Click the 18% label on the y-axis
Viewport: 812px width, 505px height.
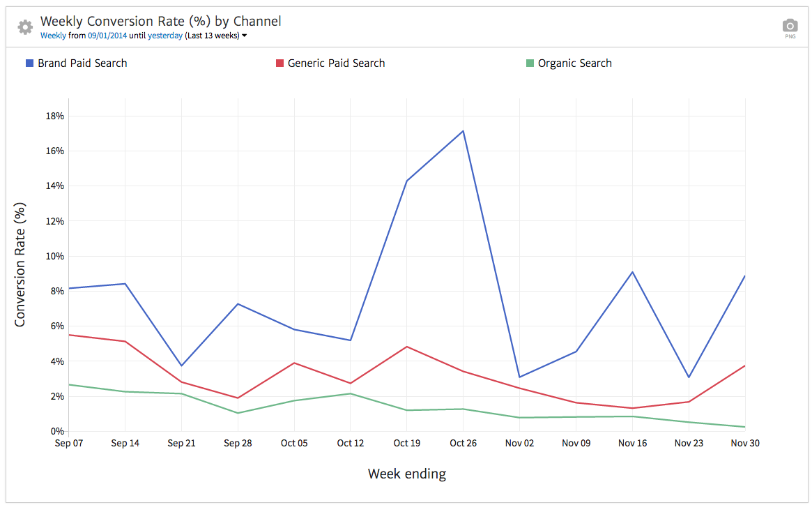click(x=55, y=116)
